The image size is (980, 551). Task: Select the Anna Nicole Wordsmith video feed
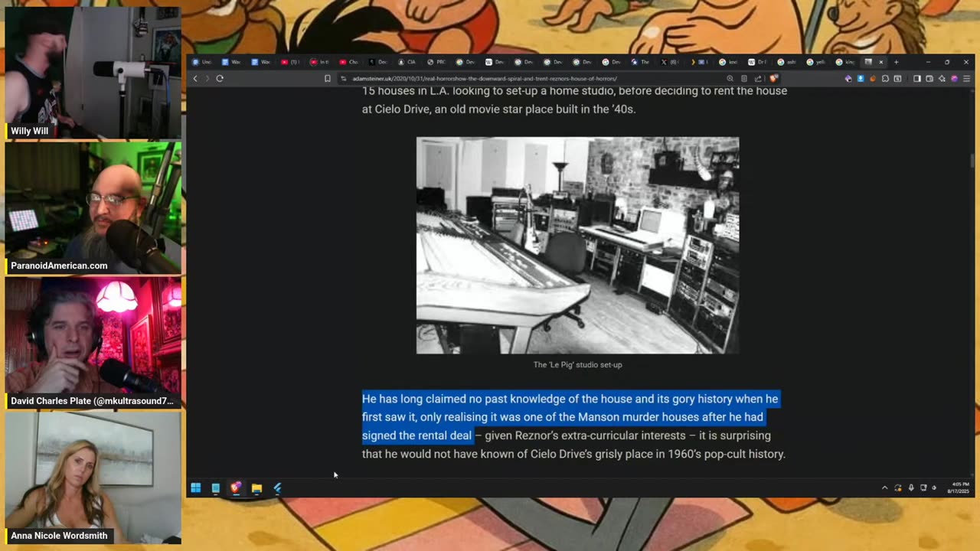(x=93, y=478)
